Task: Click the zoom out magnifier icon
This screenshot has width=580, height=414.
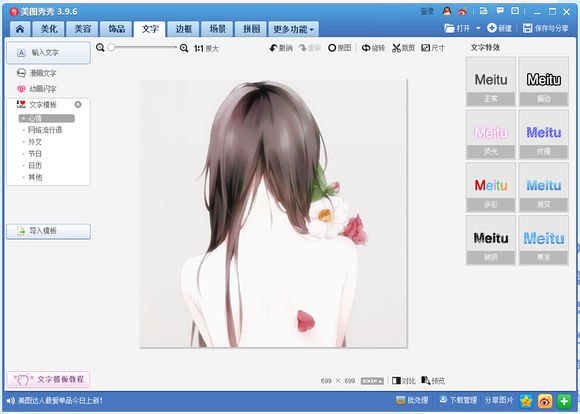Action: [x=100, y=48]
